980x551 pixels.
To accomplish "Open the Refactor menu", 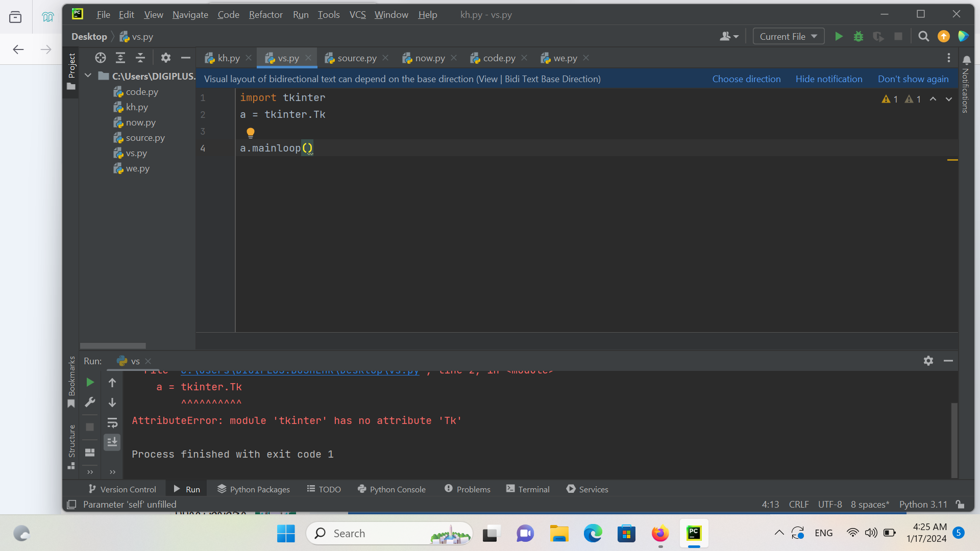I will (x=265, y=14).
